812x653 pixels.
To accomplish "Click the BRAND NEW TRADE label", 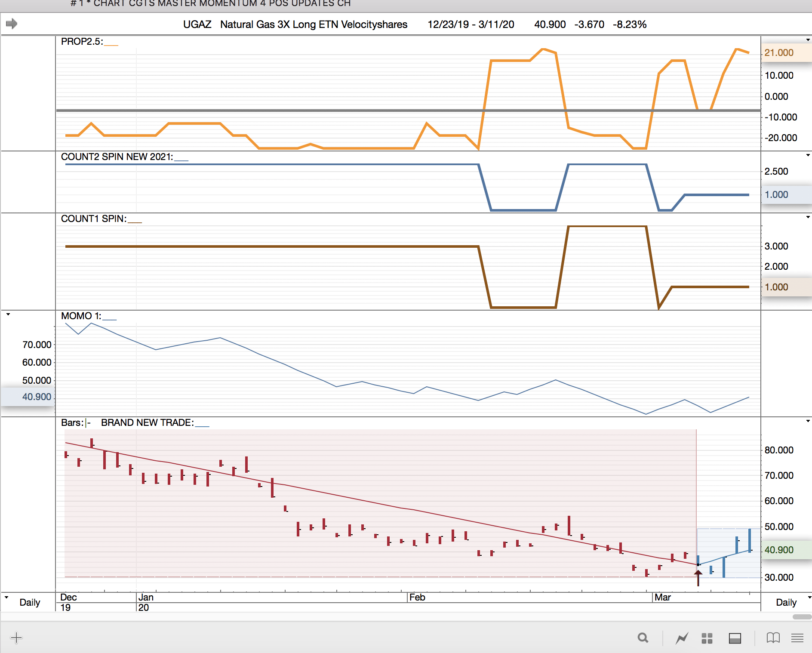I will (147, 423).
